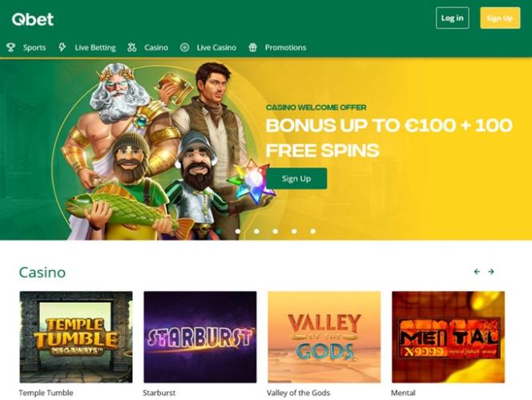This screenshot has height=400, width=532.
Task: Open the Mental game thumbnail
Action: click(x=448, y=337)
